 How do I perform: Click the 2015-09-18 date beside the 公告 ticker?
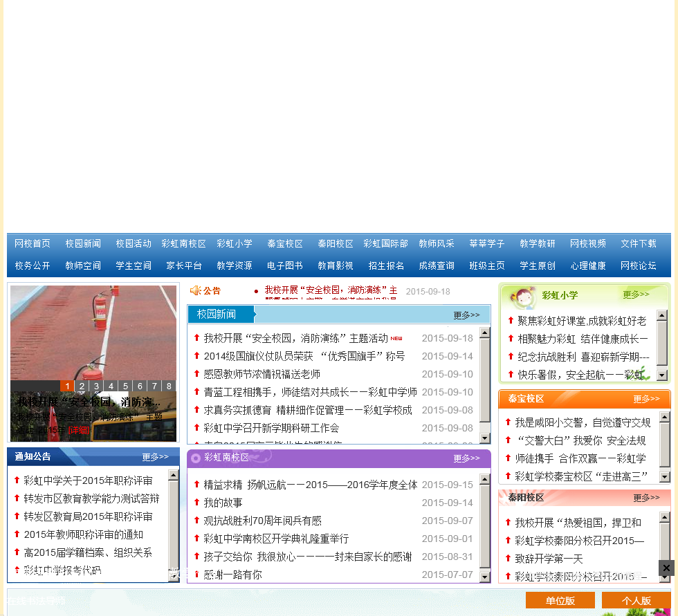(x=428, y=292)
